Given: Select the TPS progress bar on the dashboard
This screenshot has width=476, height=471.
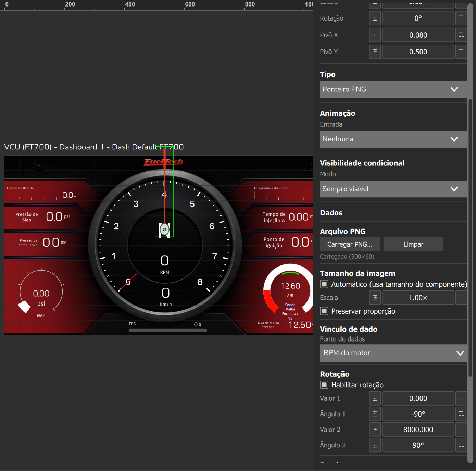Looking at the screenshot, I should tap(168, 331).
